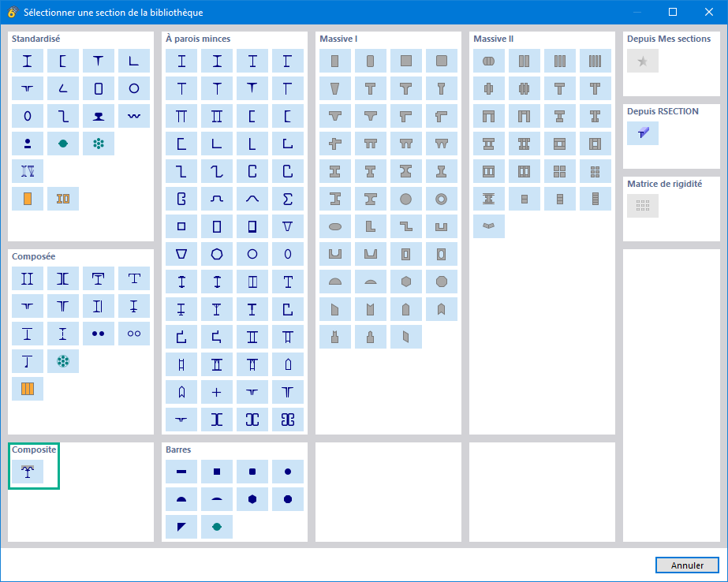Click the À parois minces heading
728x582 pixels.
[198, 39]
